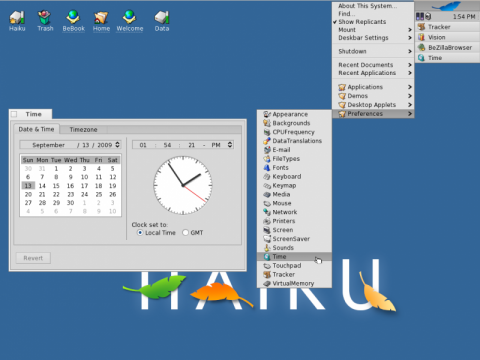The image size is (480, 360).
Task: Choose Find... in the Deskbar menu
Action: click(373, 14)
